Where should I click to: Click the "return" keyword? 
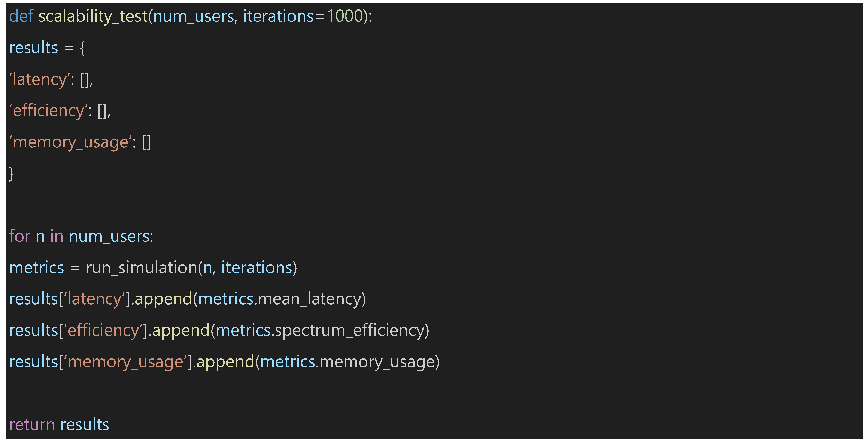[x=32, y=425]
